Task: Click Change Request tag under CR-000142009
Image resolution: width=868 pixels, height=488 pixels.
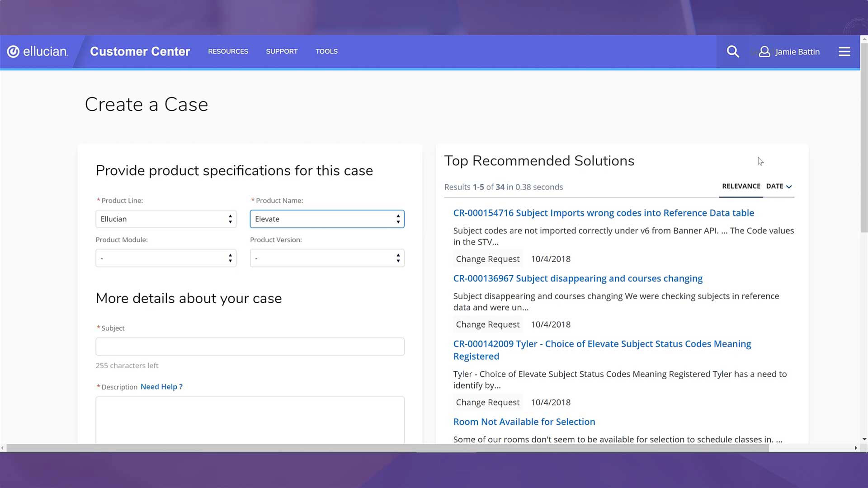Action: [x=488, y=402]
